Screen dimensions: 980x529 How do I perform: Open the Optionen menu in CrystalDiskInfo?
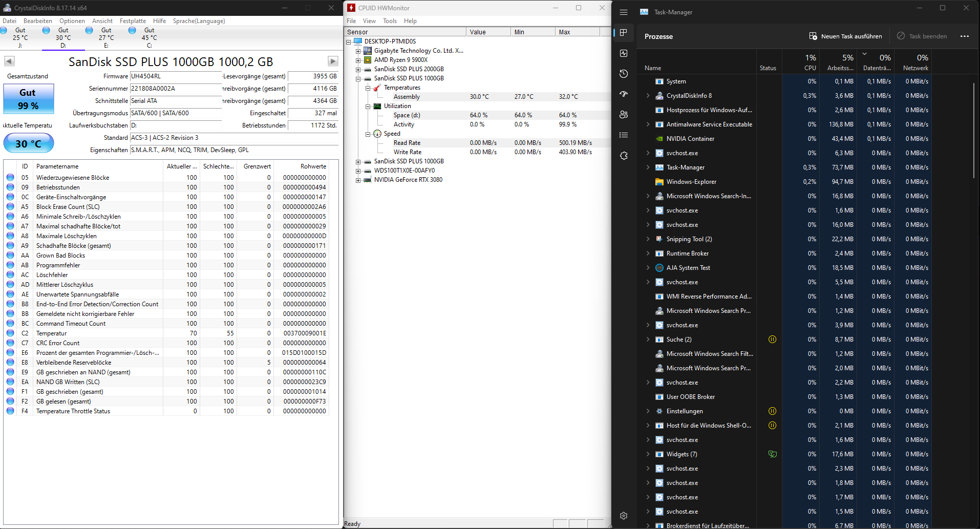click(x=72, y=21)
